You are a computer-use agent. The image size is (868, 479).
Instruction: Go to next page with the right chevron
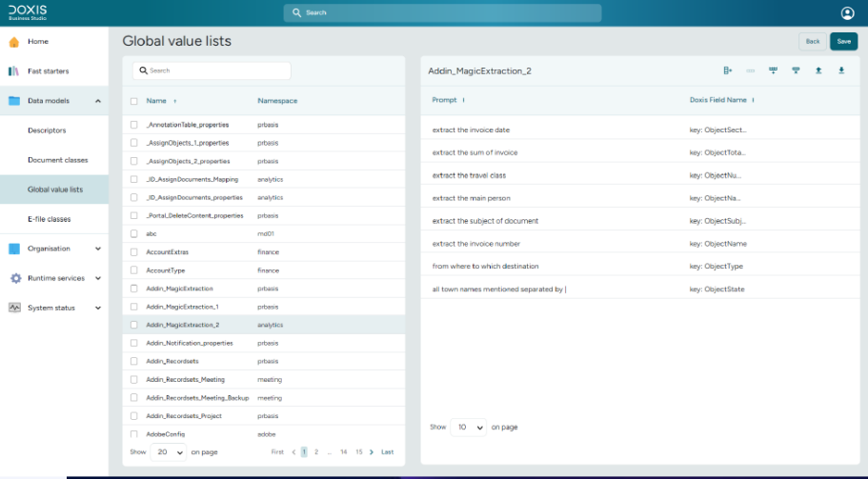(x=371, y=452)
